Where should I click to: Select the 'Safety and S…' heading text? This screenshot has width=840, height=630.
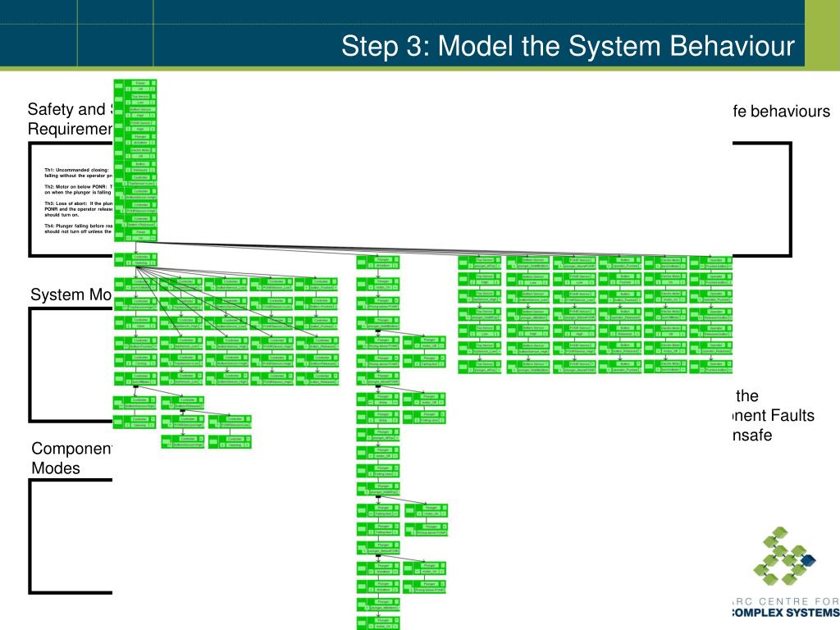[70, 119]
